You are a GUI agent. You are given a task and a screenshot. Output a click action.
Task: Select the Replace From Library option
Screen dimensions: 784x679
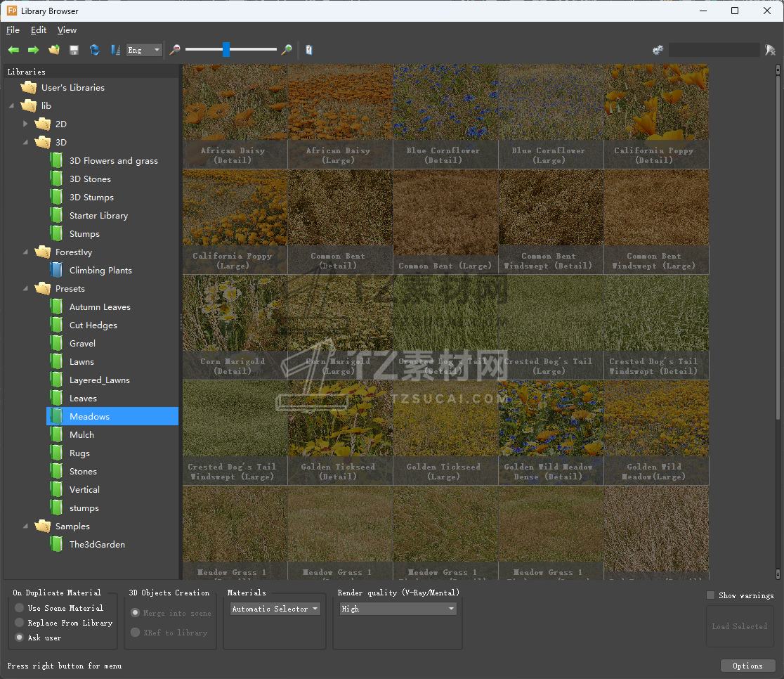[20, 623]
